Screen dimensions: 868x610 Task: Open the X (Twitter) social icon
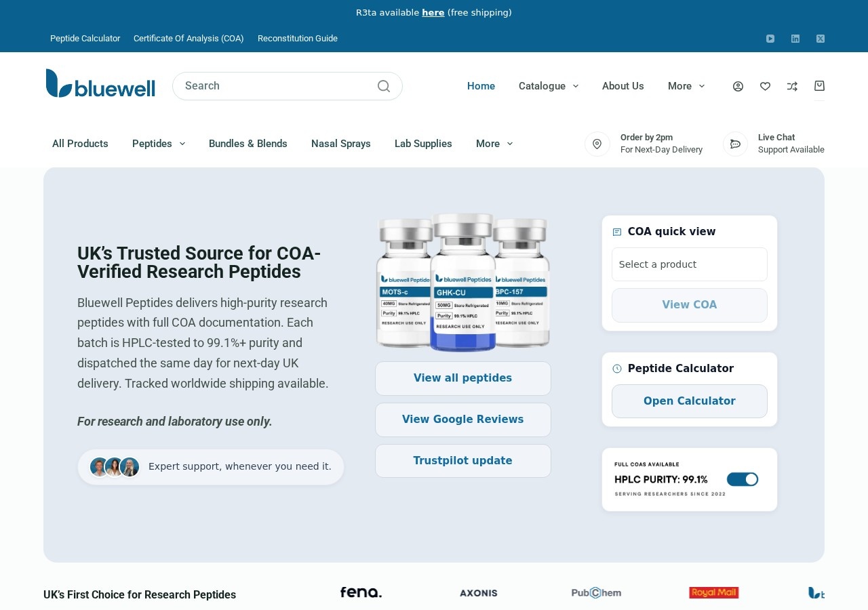821,39
